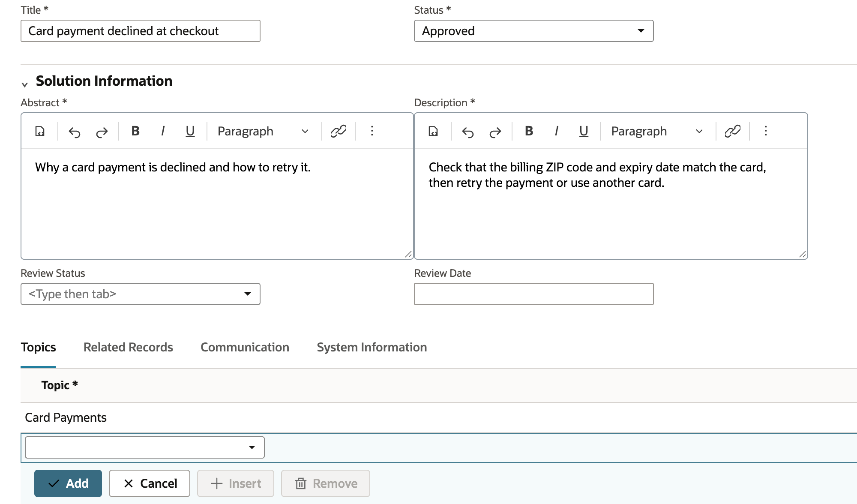The image size is (857, 504).
Task: Apply underline in Description editor
Action: pos(584,131)
